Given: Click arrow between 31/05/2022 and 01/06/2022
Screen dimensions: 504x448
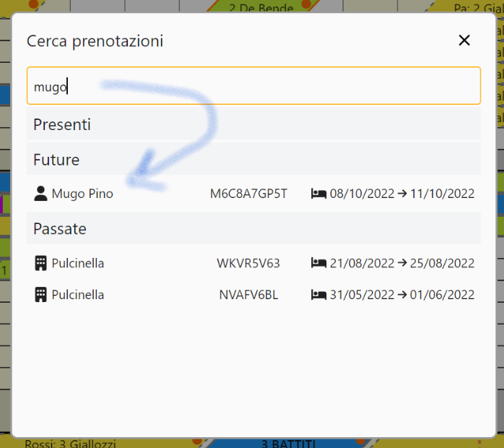Looking at the screenshot, I should [x=402, y=295].
